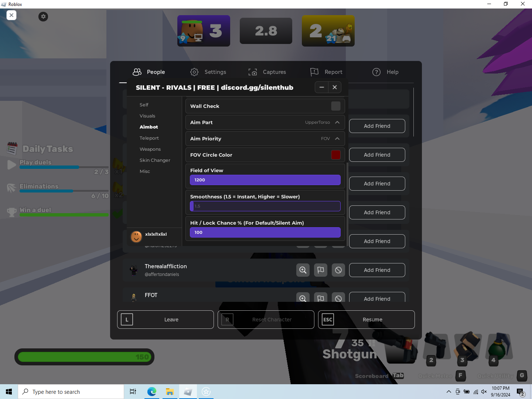Screen dimensions: 532x399
Task: Adjust the Hit / Lock Chance slider
Action: (265, 232)
